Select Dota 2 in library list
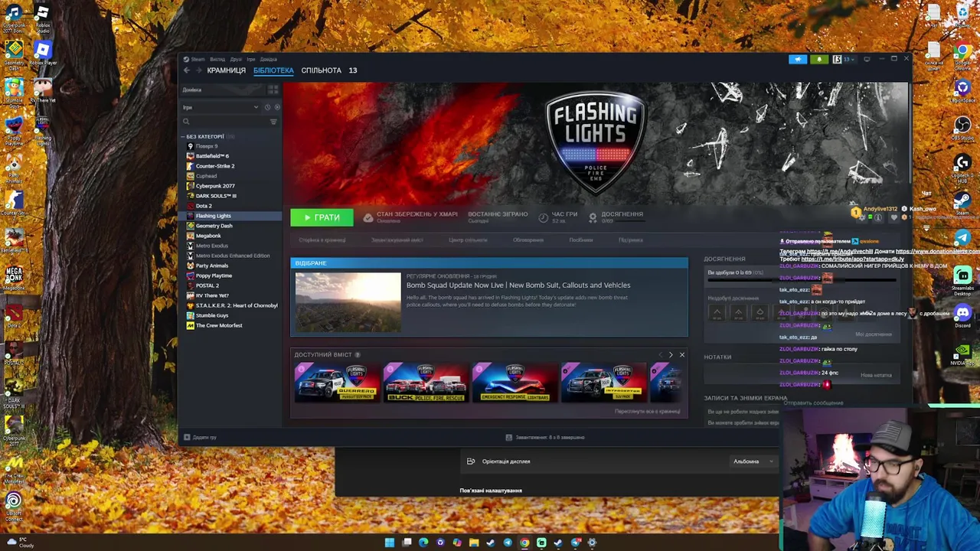980x551 pixels. 204,206
